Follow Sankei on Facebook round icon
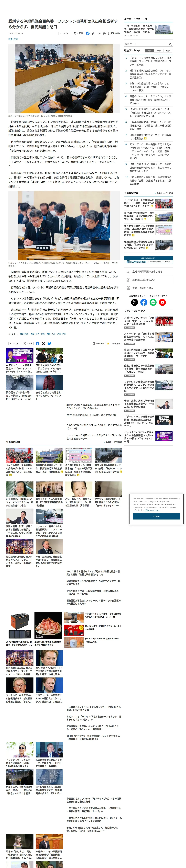Screen dimensions: 186x868 144,302
